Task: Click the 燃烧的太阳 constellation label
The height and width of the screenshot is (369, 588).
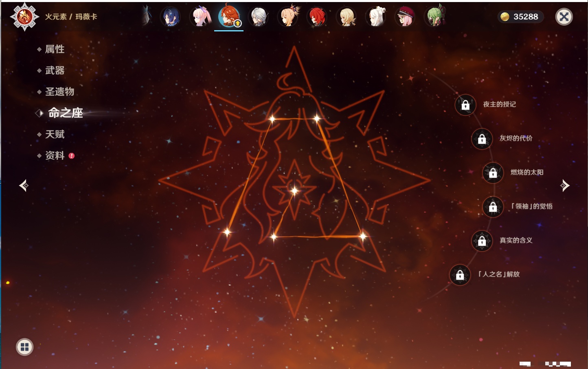Action: 527,172
